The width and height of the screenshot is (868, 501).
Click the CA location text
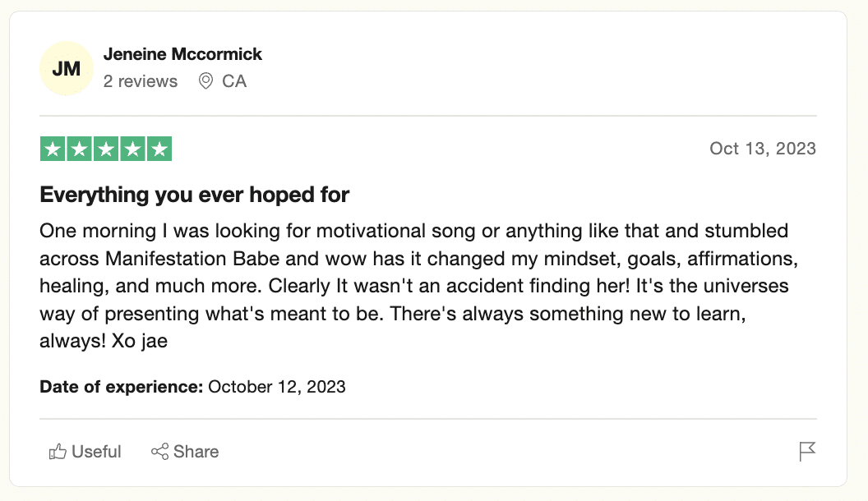234,81
